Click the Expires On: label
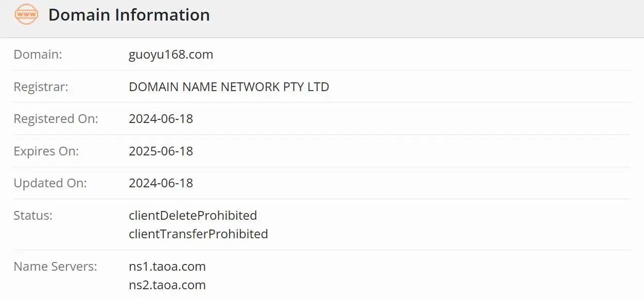This screenshot has height=299, width=644. 46,151
